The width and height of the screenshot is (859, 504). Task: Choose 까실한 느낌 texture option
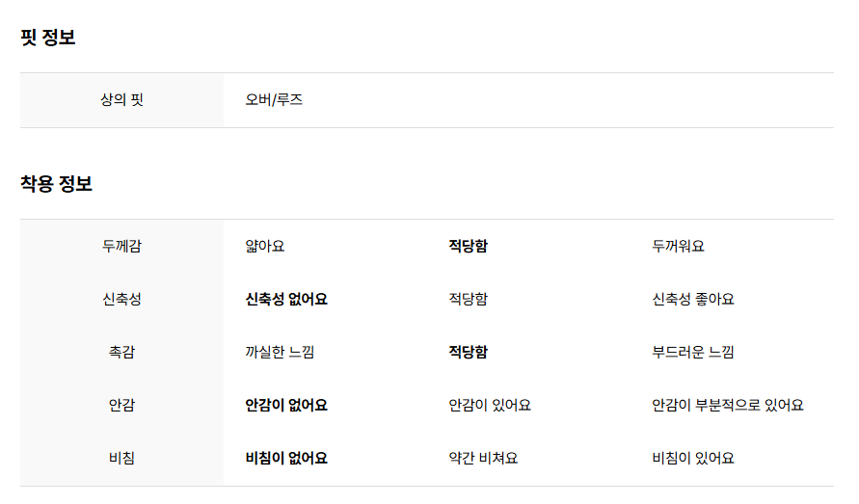point(280,352)
